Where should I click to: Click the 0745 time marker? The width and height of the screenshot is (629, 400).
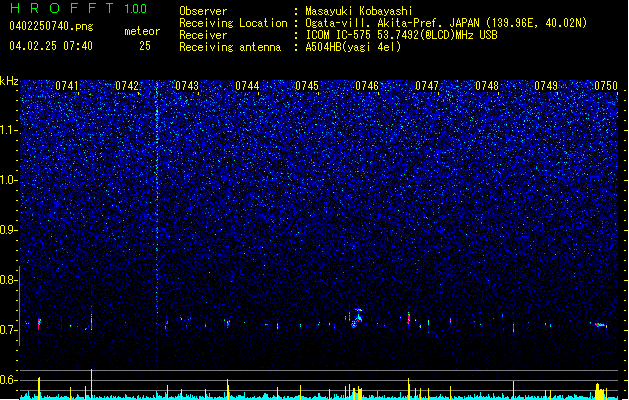click(x=307, y=86)
